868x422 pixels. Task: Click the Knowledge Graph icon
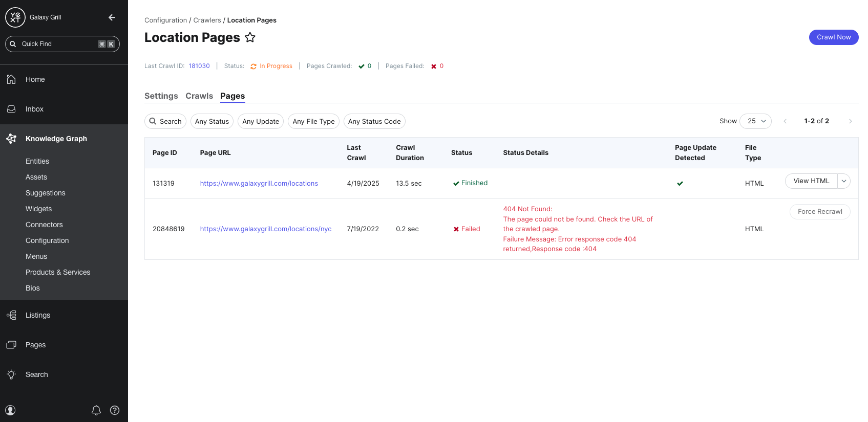(x=11, y=139)
